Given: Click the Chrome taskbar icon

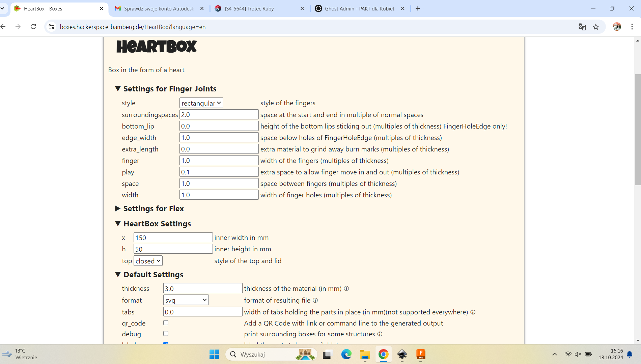Looking at the screenshot, I should 383,354.
